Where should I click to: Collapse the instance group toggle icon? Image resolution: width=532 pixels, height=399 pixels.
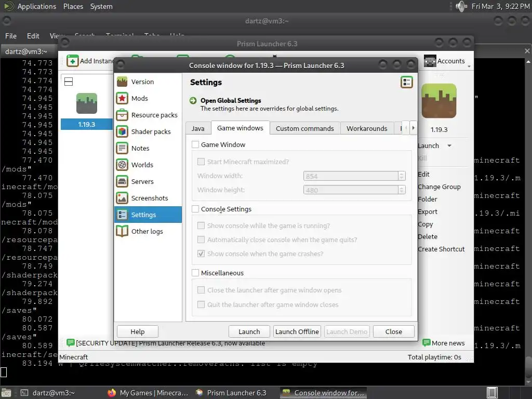click(x=69, y=82)
